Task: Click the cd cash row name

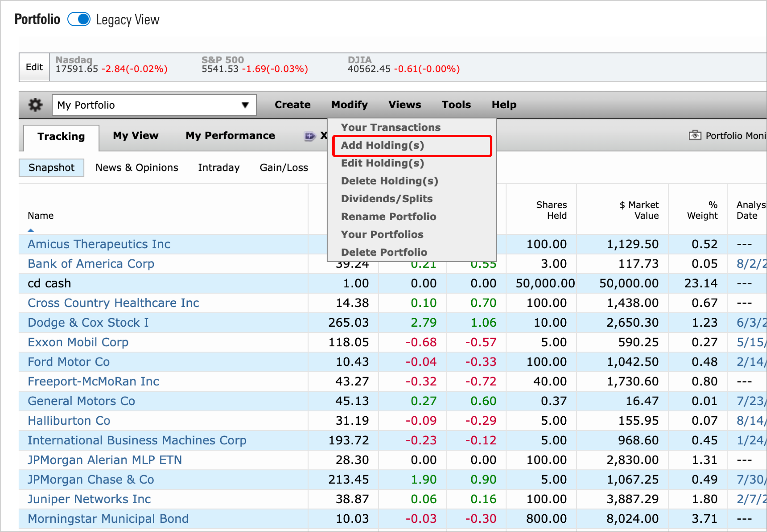Action: pos(49,283)
